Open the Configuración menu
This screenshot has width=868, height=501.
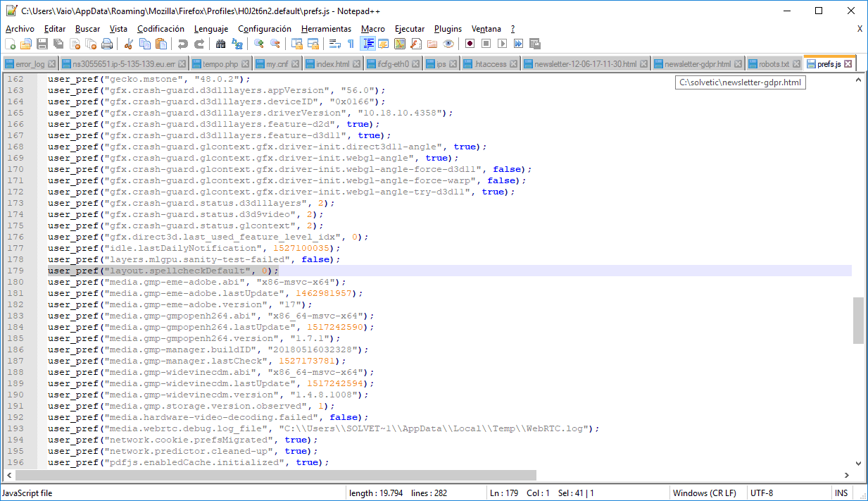click(265, 29)
